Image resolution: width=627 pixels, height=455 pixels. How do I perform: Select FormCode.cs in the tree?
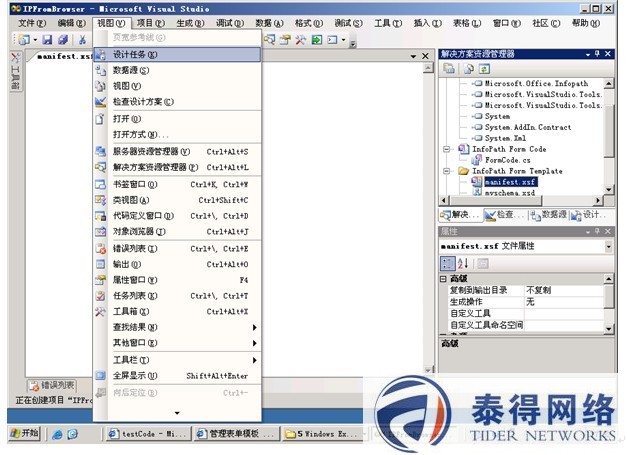tap(507, 160)
